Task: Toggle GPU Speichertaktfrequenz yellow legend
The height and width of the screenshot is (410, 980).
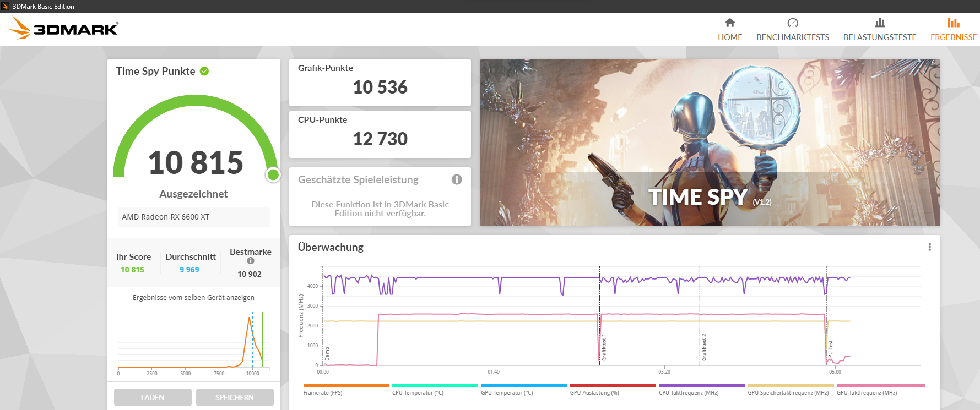Action: (791, 386)
